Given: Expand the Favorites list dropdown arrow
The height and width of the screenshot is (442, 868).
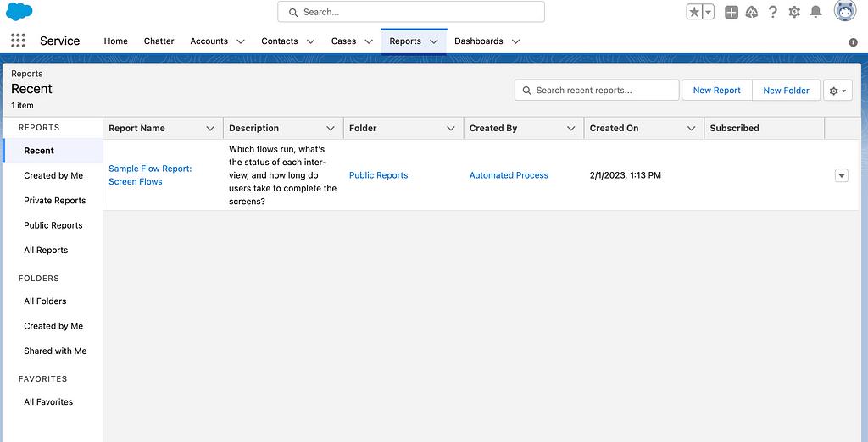Looking at the screenshot, I should [x=708, y=12].
